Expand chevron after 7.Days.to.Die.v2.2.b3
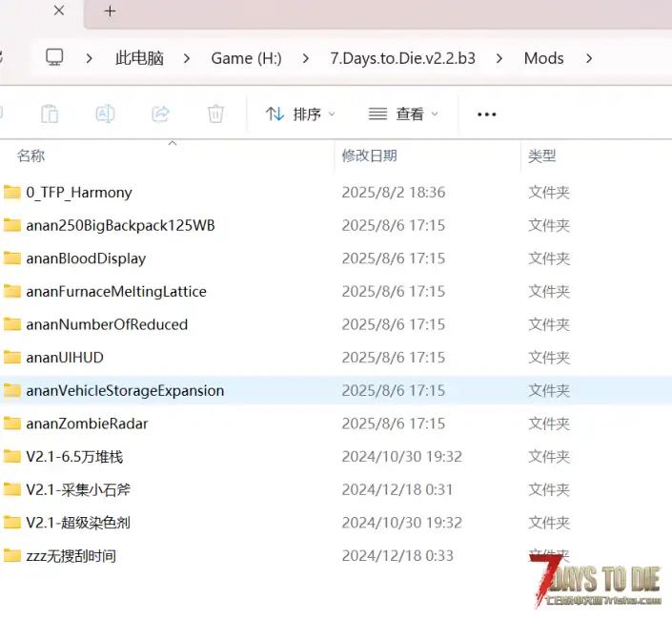The width and height of the screenshot is (672, 620). tap(499, 58)
